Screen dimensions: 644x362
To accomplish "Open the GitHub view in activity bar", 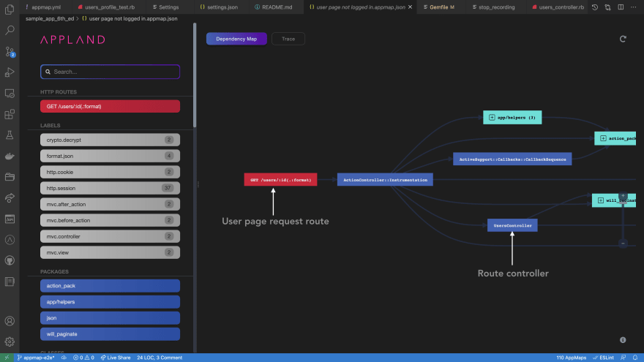I will [x=10, y=260].
